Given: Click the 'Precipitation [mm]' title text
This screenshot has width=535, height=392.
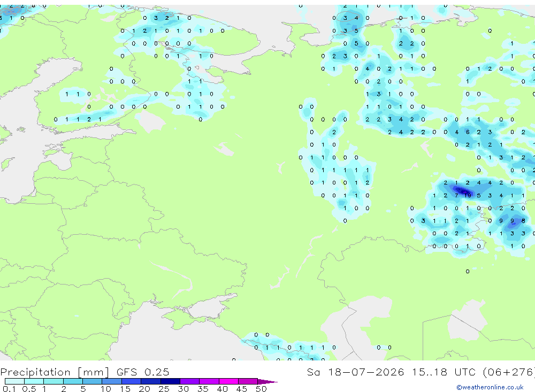Looking at the screenshot, I should click(x=55, y=372).
